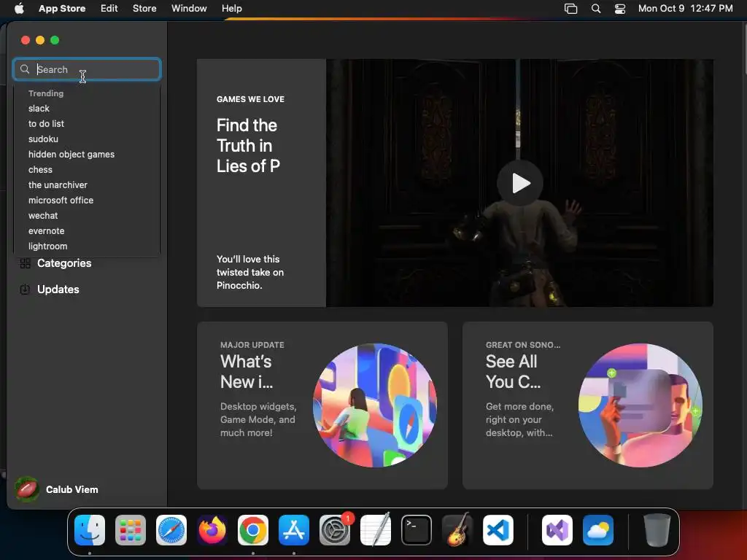747x560 pixels.
Task: Open Spotlight search in menu bar
Action: point(596,9)
